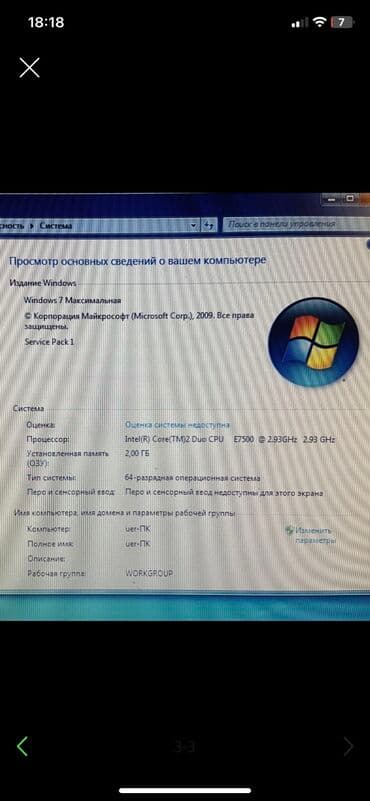The width and height of the screenshot is (370, 801).
Task: Click the Процессор label
Action: (x=48, y=439)
